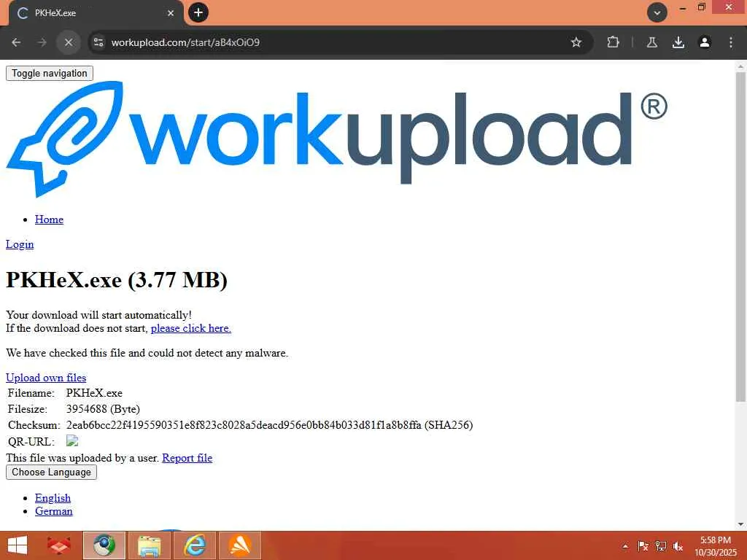
Task: Open the Home link
Action: click(x=49, y=219)
